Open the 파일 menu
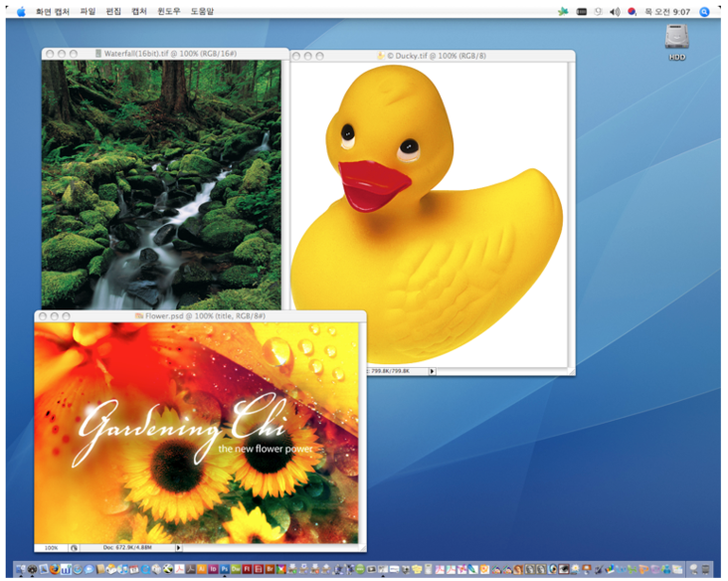The width and height of the screenshot is (728, 581). pyautogui.click(x=89, y=11)
